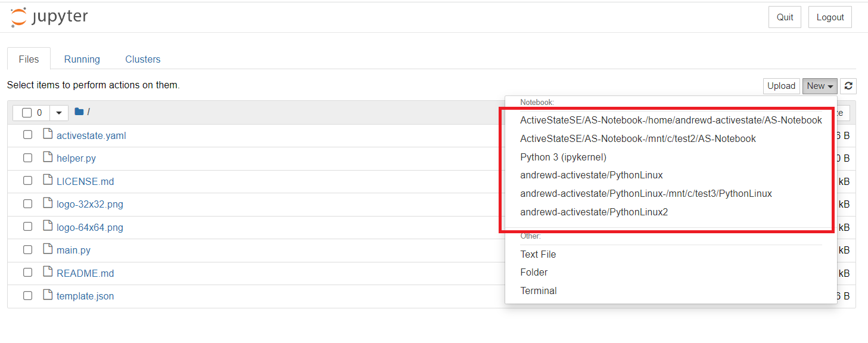Screen dimensions: 868x343
Task: Check the box for LICENSE.md
Action: coord(27,181)
